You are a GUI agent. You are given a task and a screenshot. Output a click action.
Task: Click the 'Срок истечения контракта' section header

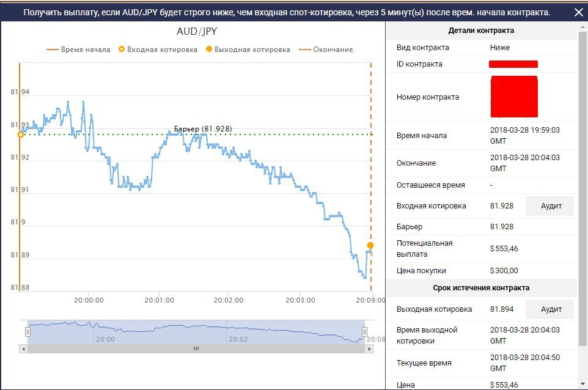click(481, 288)
